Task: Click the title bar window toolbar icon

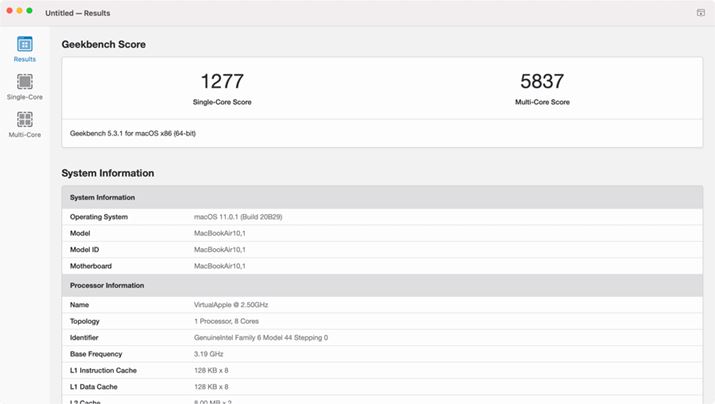Action: pos(700,13)
